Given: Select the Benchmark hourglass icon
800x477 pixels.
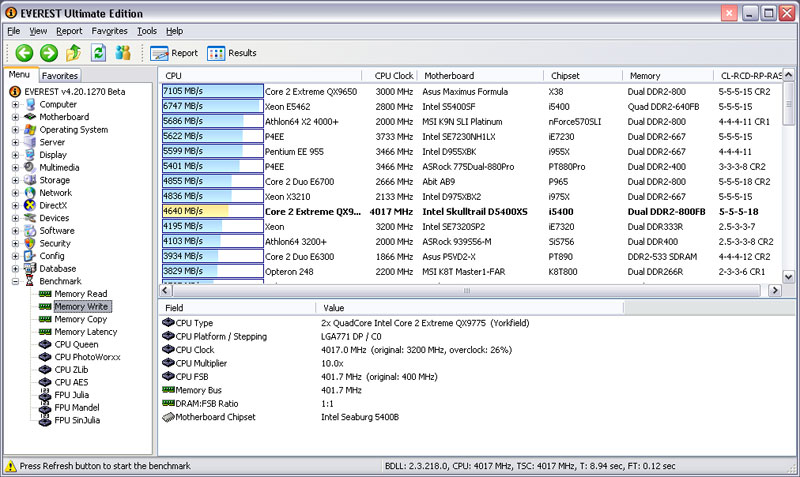Looking at the screenshot, I should [x=30, y=281].
